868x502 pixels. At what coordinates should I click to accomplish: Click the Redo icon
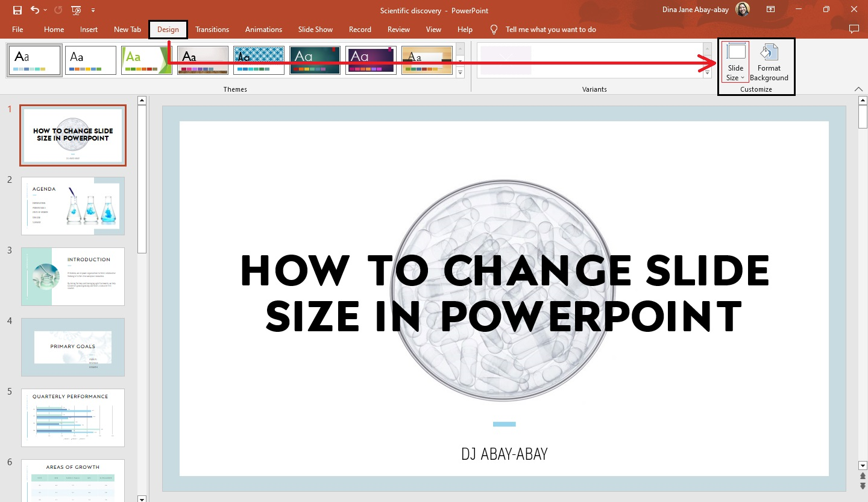tap(58, 10)
